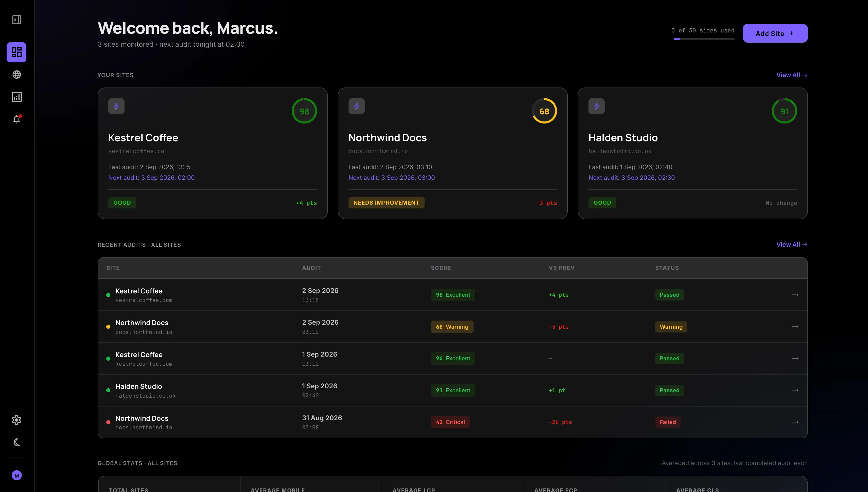Open the Dashboard grid icon
868x492 pixels.
point(16,52)
